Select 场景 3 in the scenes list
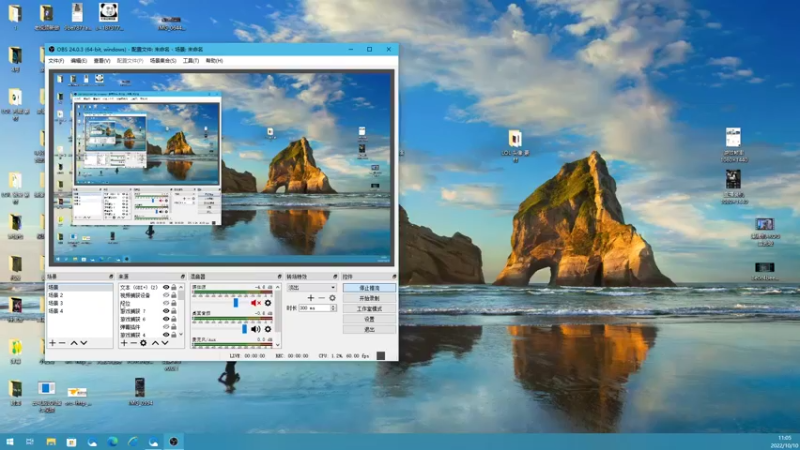 point(56,303)
